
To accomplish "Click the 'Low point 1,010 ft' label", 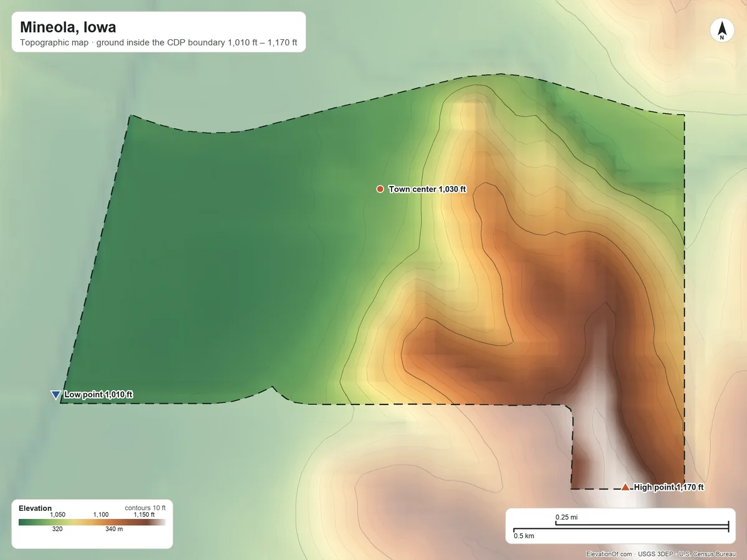I will point(99,394).
